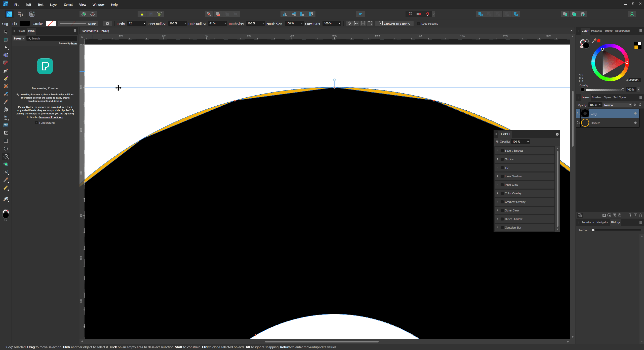The height and width of the screenshot is (350, 644).
Task: Open the Pexels stock source dropdown
Action: 19,38
